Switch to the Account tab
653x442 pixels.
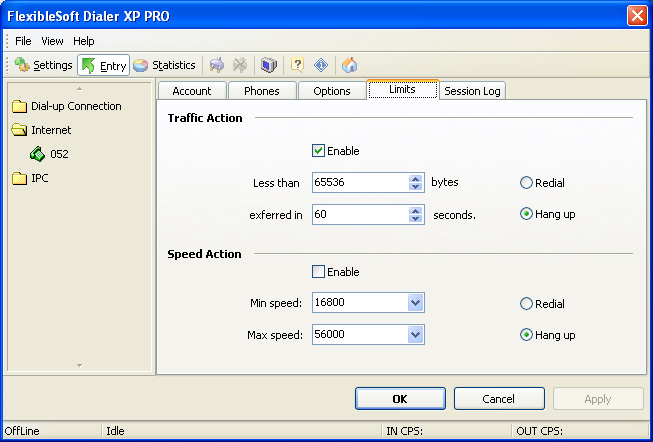pos(192,91)
